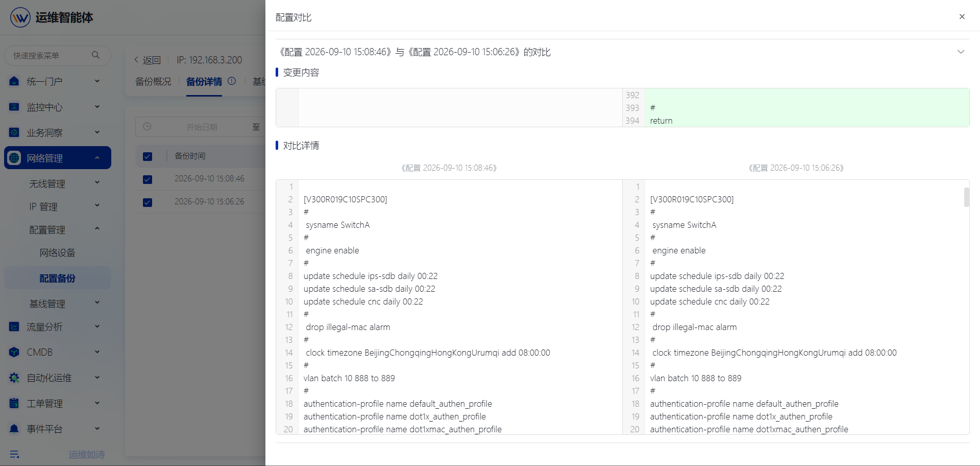Click the 配置对比 panel title
The height and width of the screenshot is (466, 980).
coord(293,17)
